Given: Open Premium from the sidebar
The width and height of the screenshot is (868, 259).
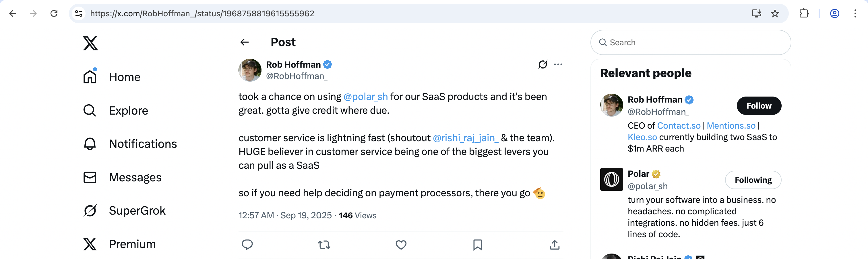Looking at the screenshot, I should click(x=132, y=244).
